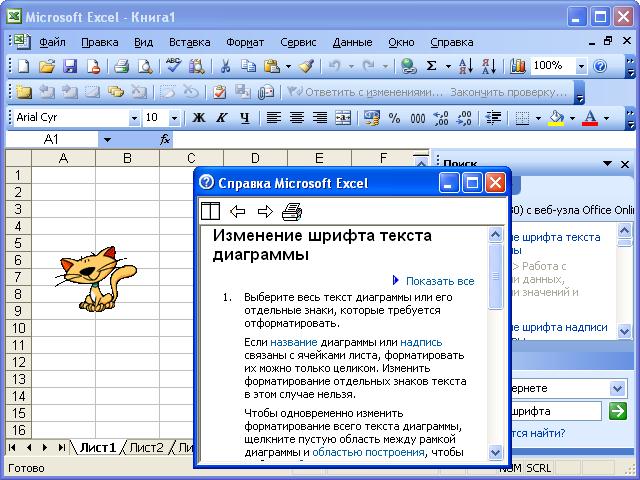
Task: Open the Справка menu
Action: (x=451, y=42)
